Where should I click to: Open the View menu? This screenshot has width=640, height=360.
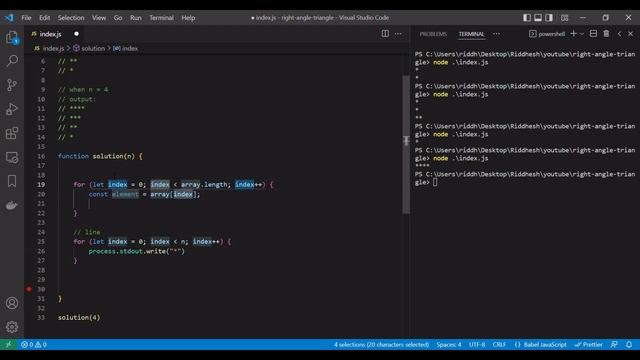pos(99,18)
